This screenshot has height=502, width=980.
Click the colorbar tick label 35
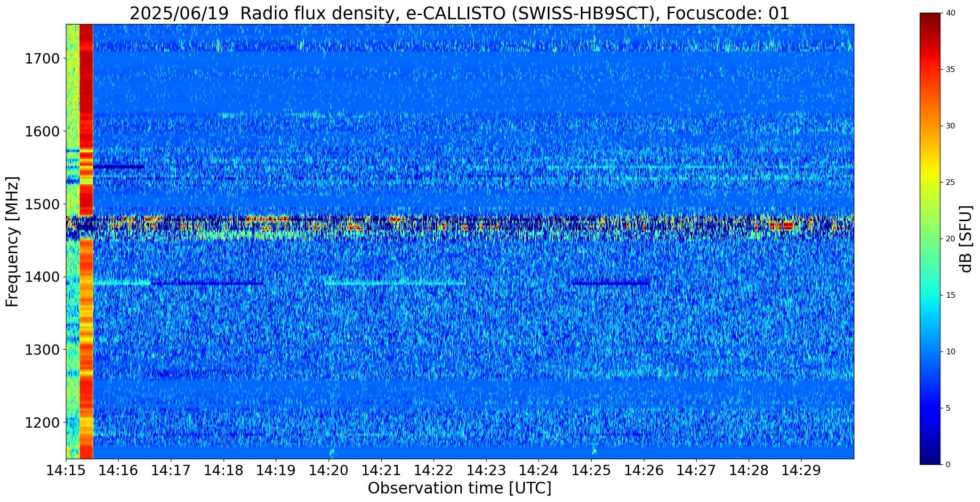point(950,70)
